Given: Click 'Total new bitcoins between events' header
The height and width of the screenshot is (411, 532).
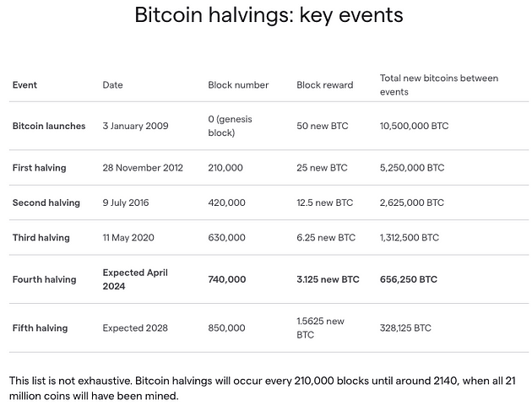Looking at the screenshot, I should [x=438, y=84].
